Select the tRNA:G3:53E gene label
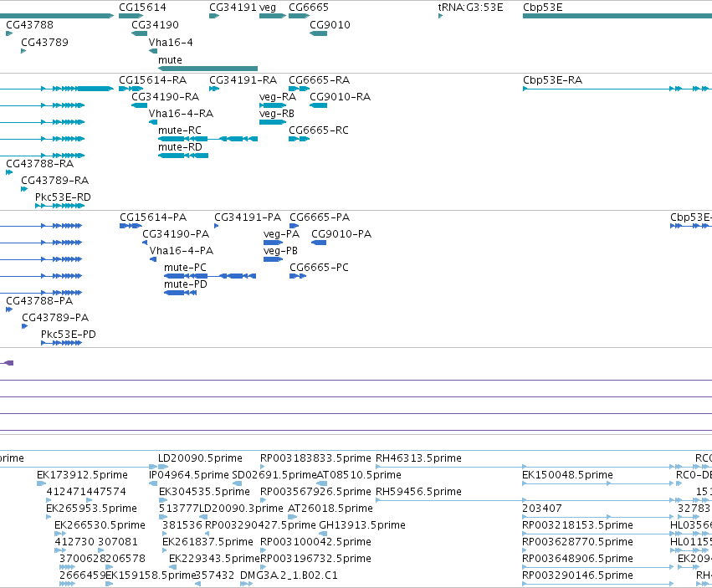Screen dimensions: 712x588 coord(470,8)
